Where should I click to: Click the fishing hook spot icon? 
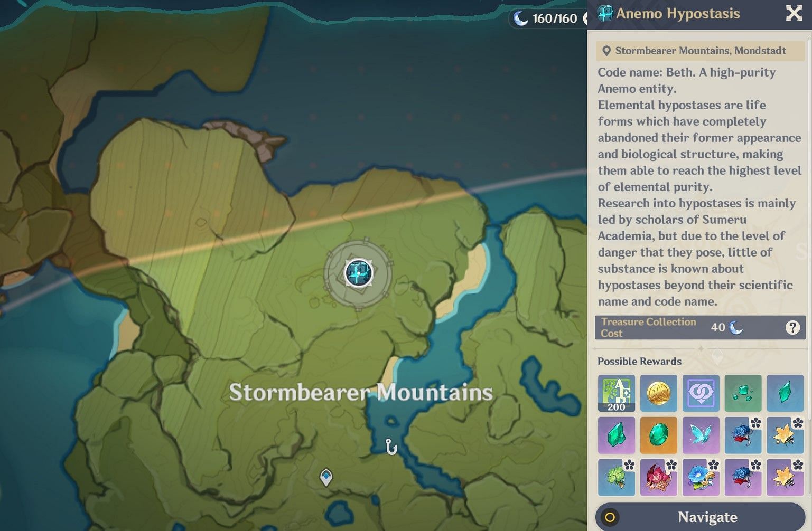(x=391, y=447)
